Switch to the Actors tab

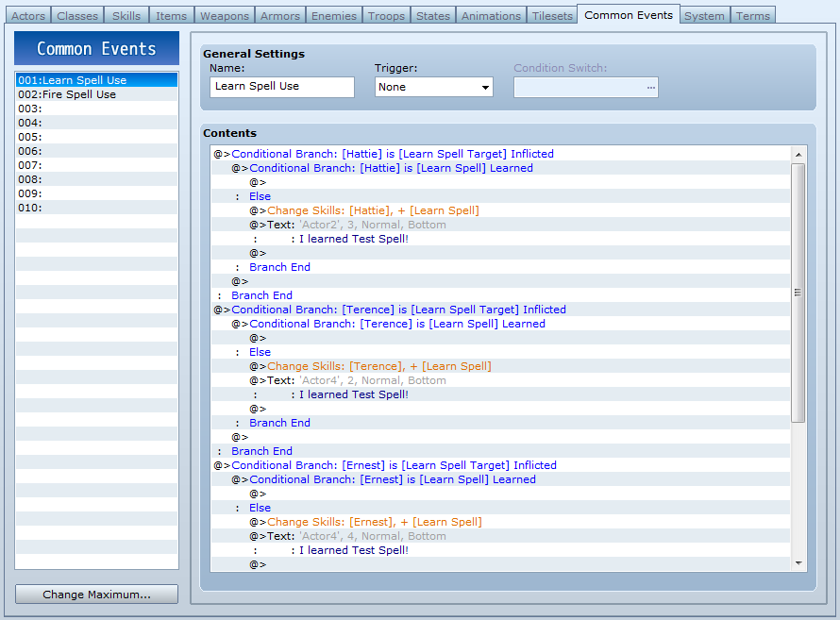click(28, 15)
